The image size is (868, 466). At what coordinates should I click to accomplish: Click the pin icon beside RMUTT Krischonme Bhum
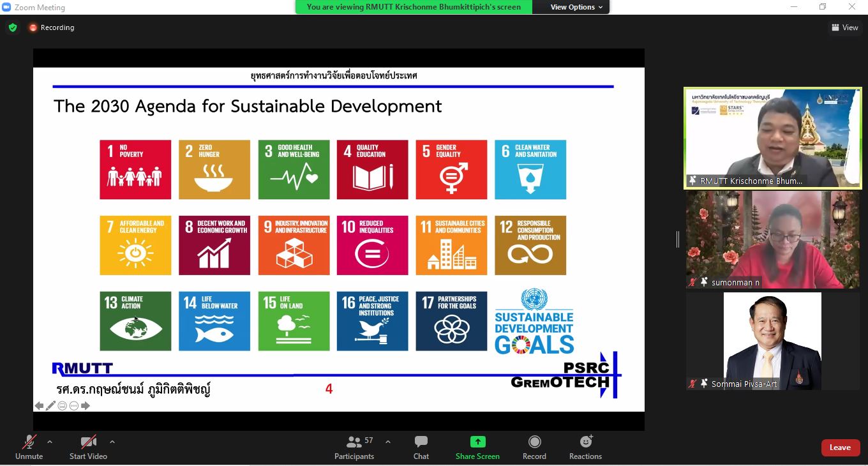tap(692, 181)
